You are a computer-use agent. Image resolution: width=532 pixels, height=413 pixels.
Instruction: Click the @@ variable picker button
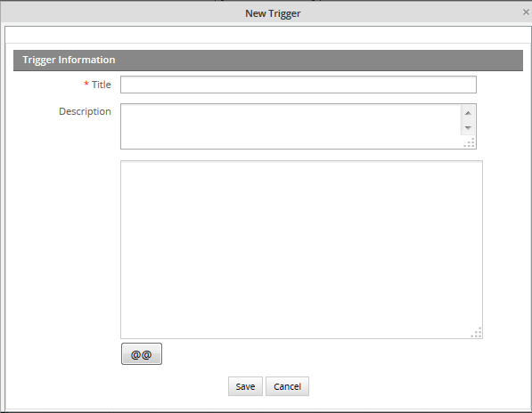(x=142, y=354)
